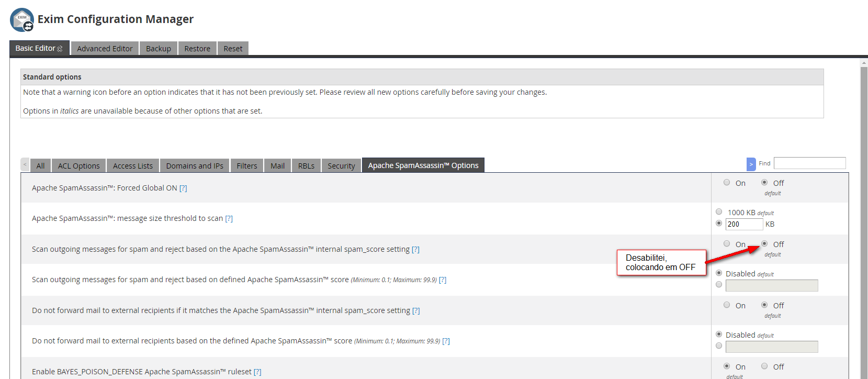Switch to the Basic Editor tab
The height and width of the screenshot is (379, 868).
pyautogui.click(x=39, y=48)
